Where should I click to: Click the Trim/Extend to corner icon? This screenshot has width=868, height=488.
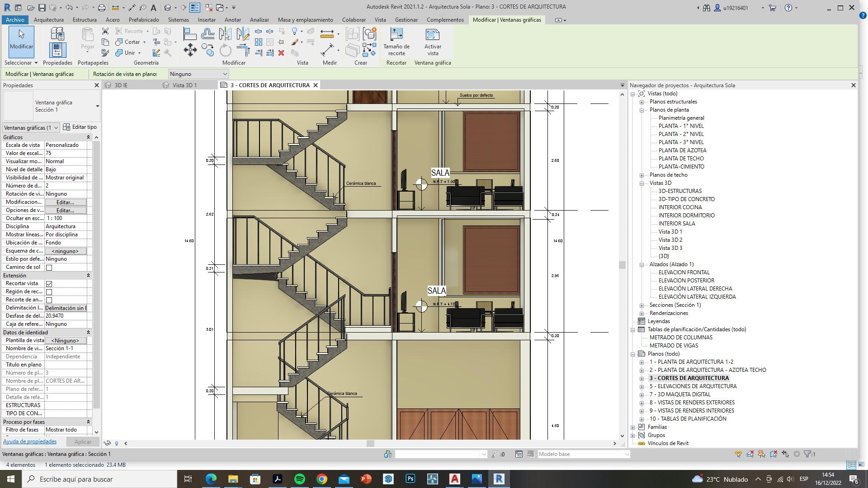coord(243,50)
